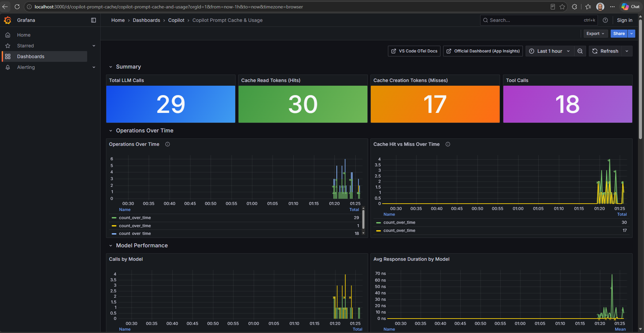Show info for Operations Over Time panel
The width and height of the screenshot is (644, 333).
[168, 144]
